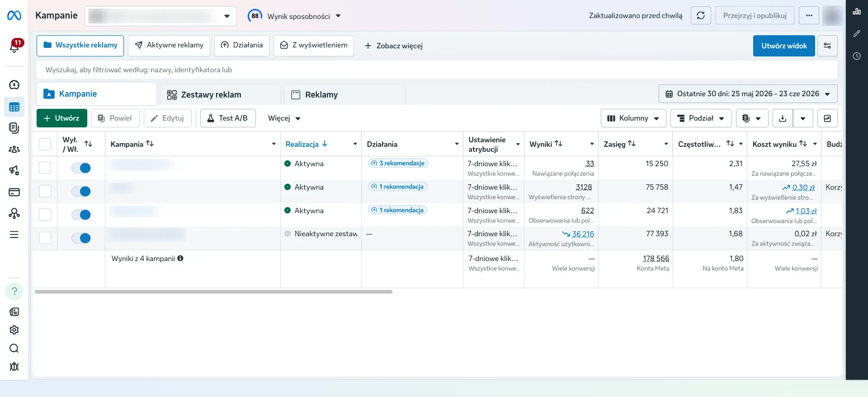Toggle off campaign with 3 rekomendacje
The width and height of the screenshot is (868, 397).
coord(81,168)
